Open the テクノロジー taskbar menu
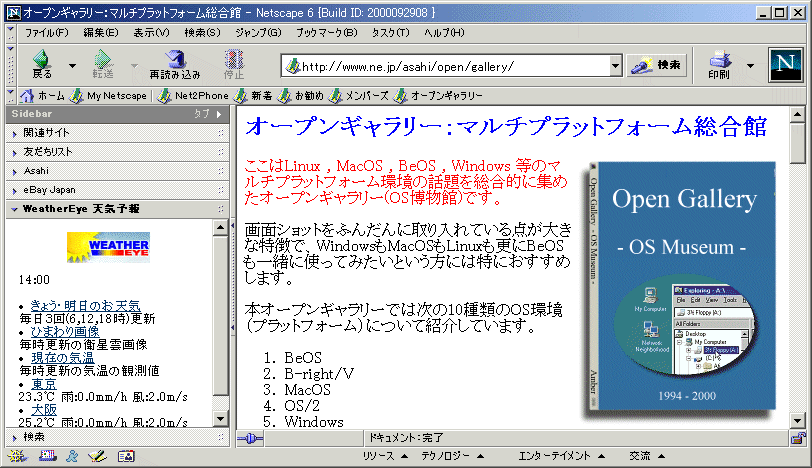 (x=453, y=456)
